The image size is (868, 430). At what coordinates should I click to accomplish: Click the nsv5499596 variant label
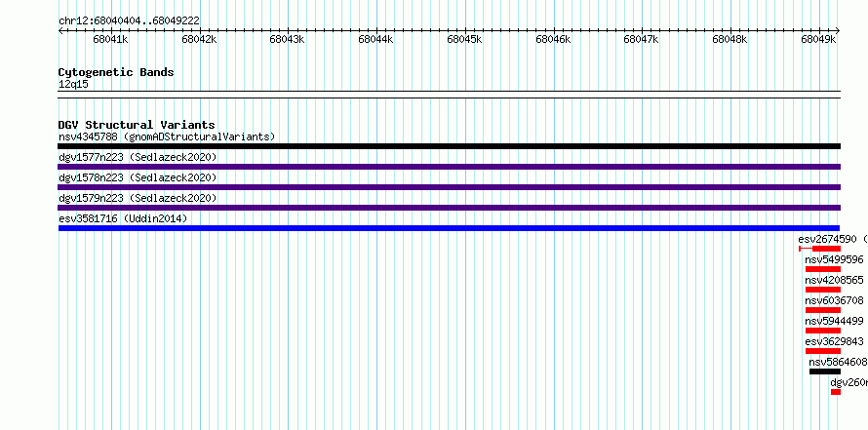tap(834, 259)
